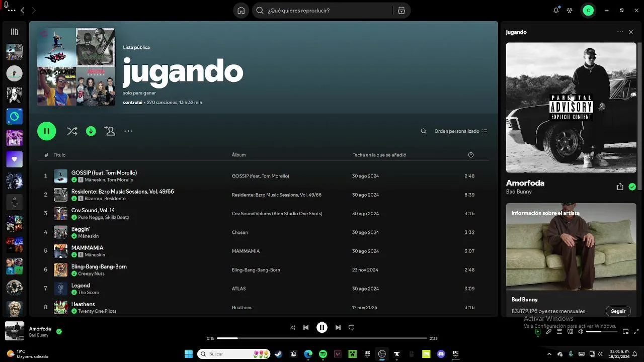644x362 pixels.
Task: Sort by the duration clock column header
Action: (471, 155)
